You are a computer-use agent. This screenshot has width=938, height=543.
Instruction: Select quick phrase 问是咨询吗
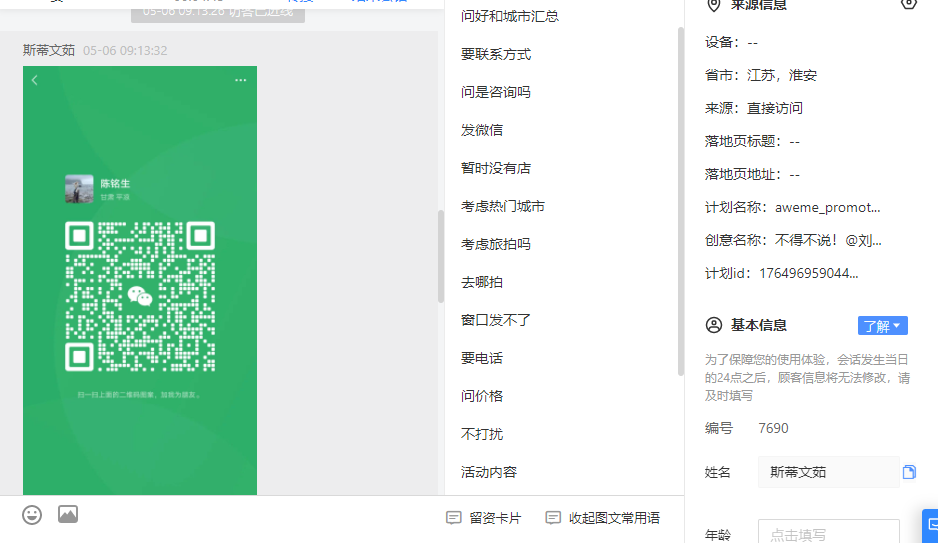(496, 92)
